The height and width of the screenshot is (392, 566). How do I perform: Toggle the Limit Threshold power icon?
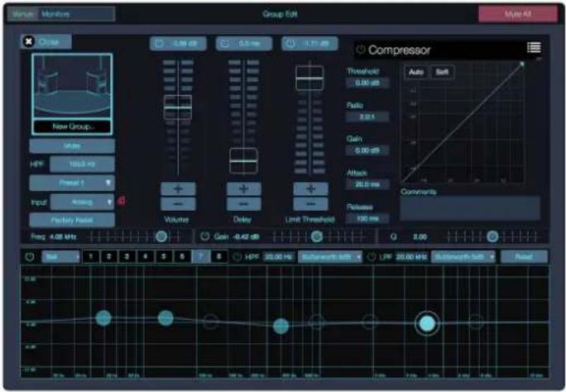[290, 44]
